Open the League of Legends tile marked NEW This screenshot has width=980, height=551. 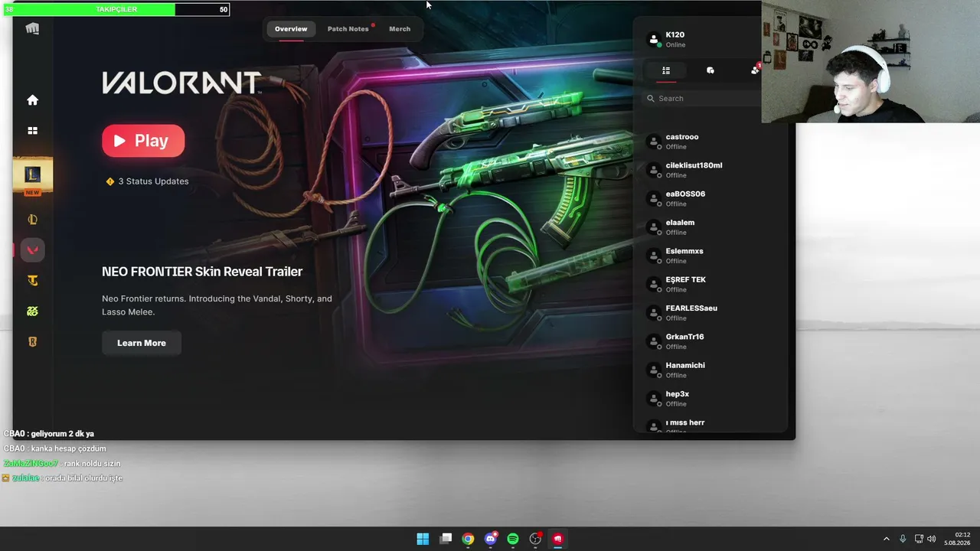pyautogui.click(x=32, y=176)
